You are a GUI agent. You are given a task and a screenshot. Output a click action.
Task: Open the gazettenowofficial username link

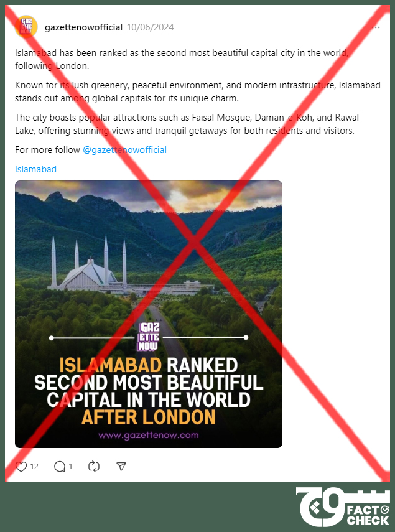tap(83, 27)
